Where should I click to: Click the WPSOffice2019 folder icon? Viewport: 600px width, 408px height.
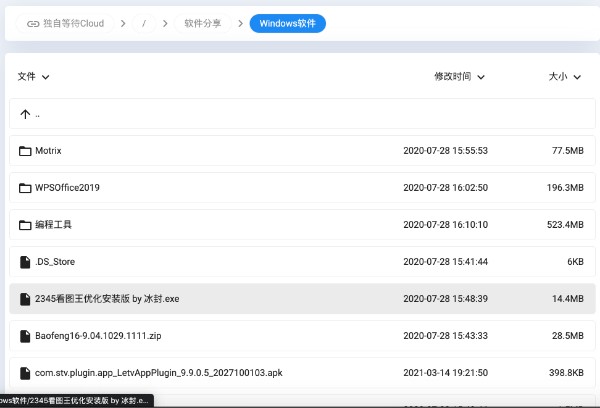tap(26, 188)
